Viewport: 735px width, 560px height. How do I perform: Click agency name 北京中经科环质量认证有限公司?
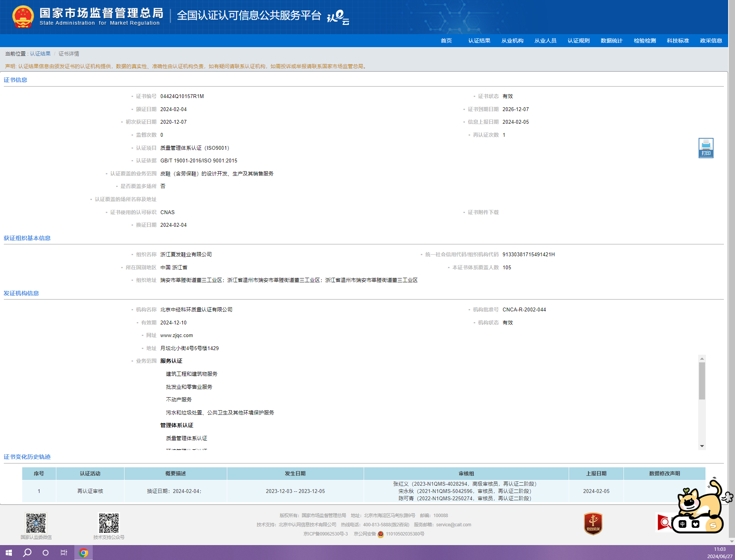[196, 309]
